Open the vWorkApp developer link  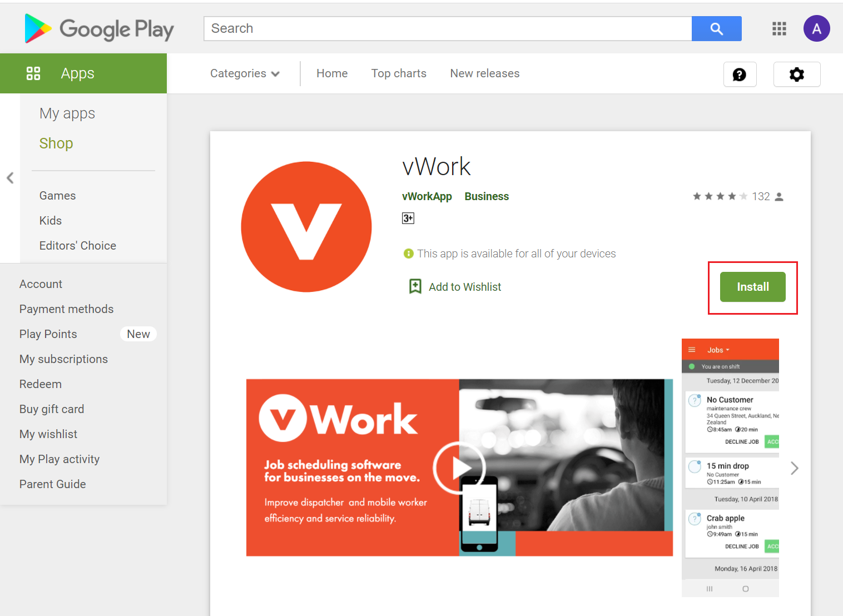pos(427,196)
